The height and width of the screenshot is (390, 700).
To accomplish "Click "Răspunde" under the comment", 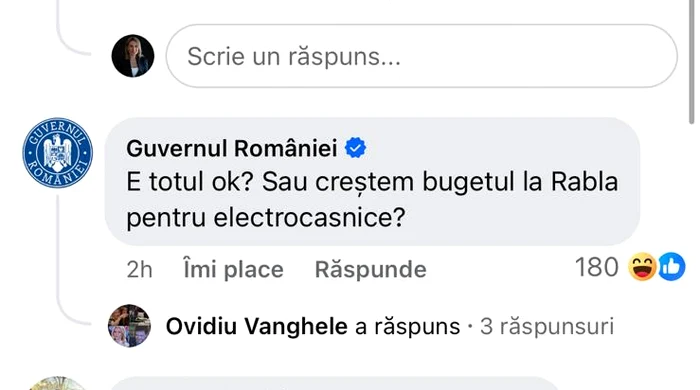I will (x=371, y=270).
